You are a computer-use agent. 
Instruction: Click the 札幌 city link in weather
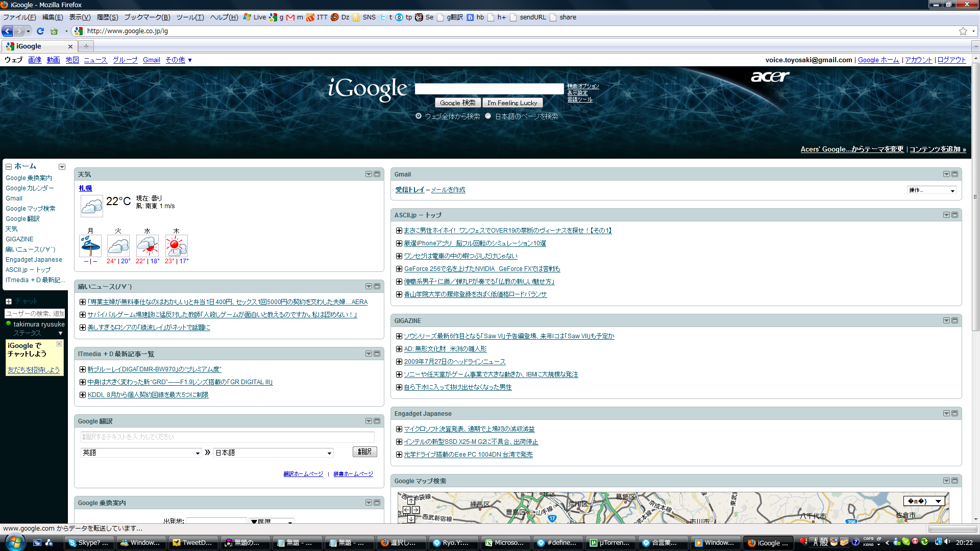point(85,188)
